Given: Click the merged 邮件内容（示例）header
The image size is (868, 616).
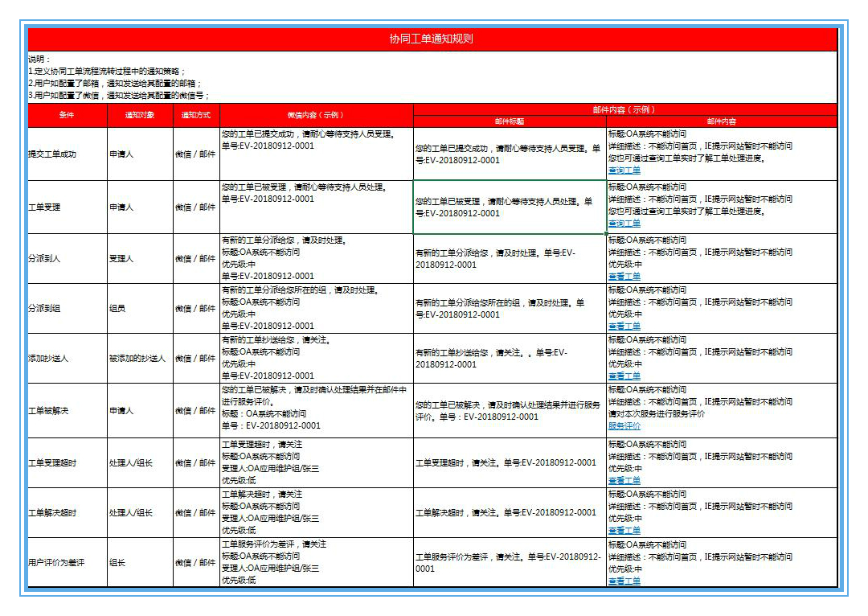Looking at the screenshot, I should point(624,109).
